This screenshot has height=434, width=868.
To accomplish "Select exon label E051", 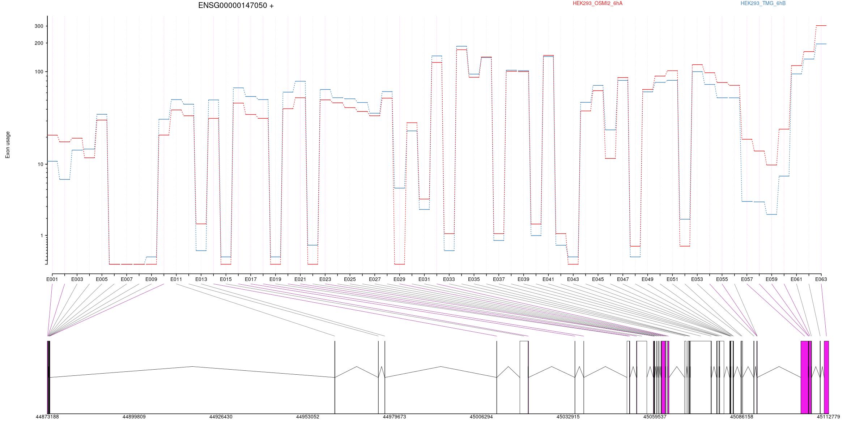I will click(x=672, y=279).
